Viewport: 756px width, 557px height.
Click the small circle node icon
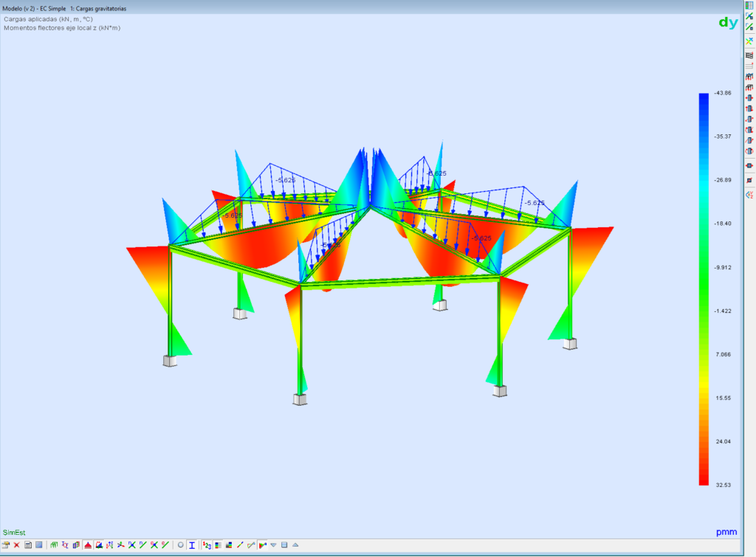point(181,545)
